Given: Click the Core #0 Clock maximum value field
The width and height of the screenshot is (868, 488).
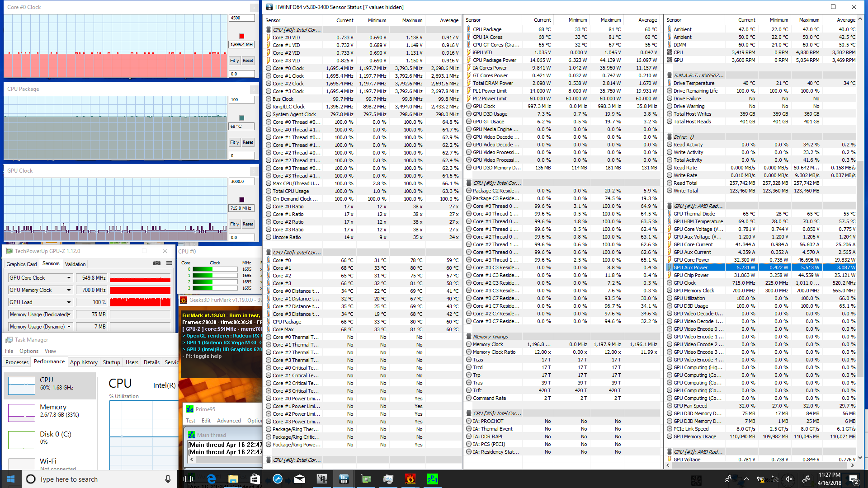Looking at the screenshot, I should click(241, 18).
